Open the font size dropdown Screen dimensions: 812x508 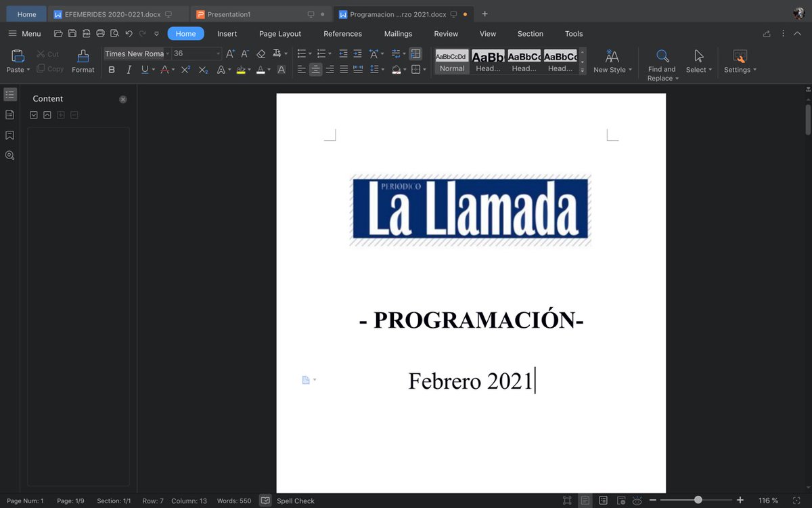[x=218, y=54]
